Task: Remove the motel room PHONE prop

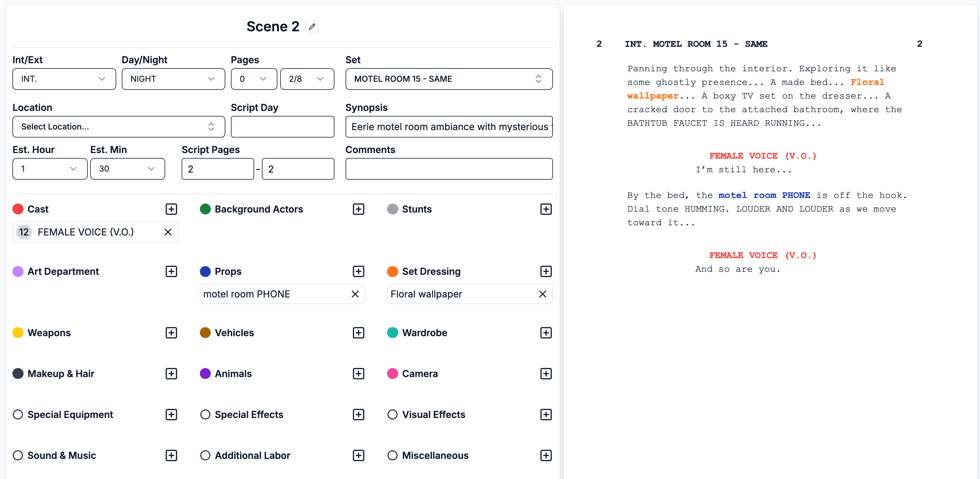Action: [x=355, y=294]
